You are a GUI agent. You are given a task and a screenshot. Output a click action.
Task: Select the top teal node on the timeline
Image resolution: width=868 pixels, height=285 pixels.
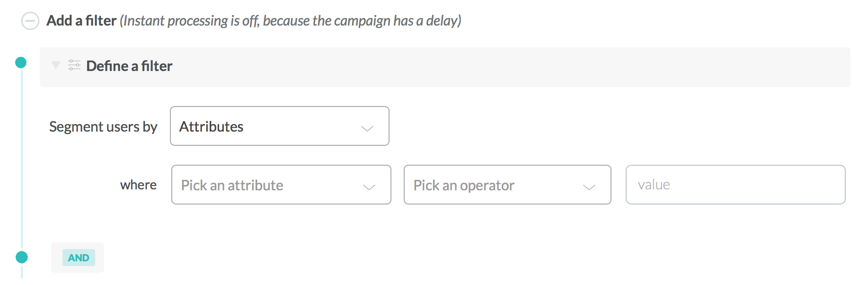(20, 62)
